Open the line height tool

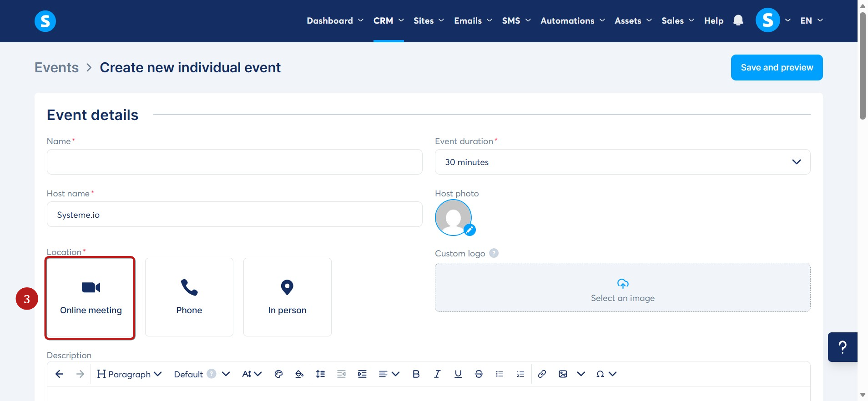pos(321,374)
